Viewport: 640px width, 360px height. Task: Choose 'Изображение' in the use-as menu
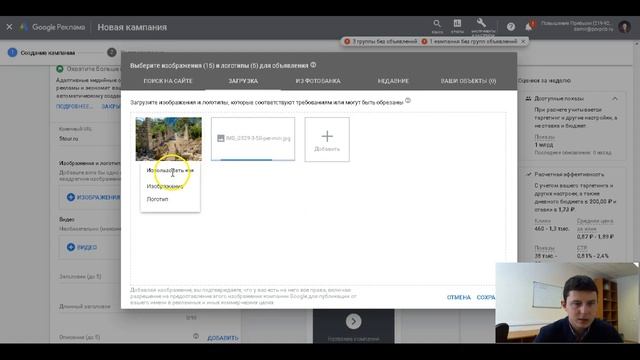click(165, 187)
